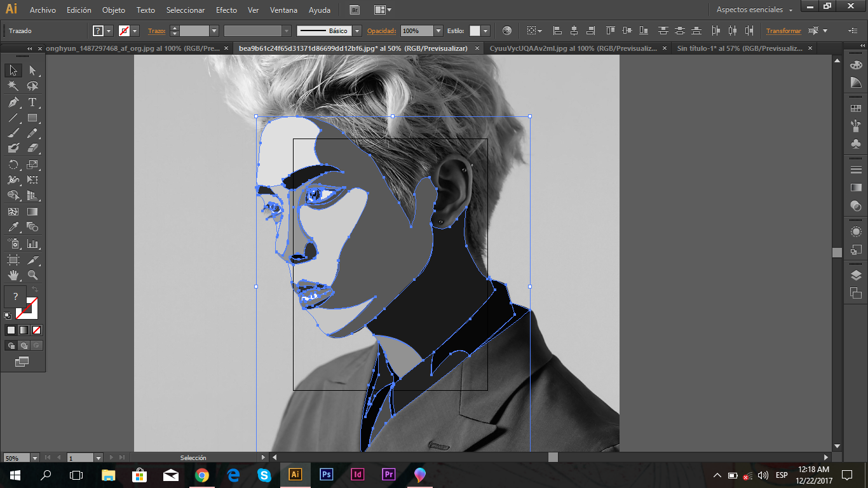Select the Direct Selection tool (white arrow)
The width and height of the screenshot is (868, 488).
tap(32, 71)
